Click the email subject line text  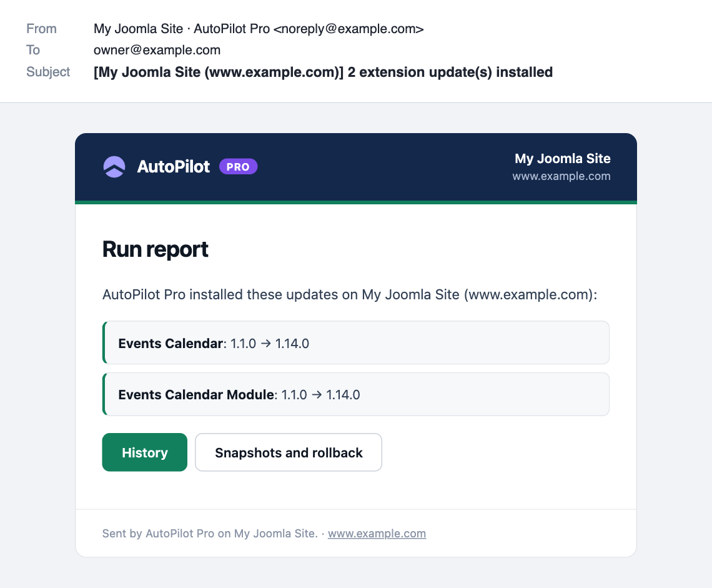tap(323, 72)
